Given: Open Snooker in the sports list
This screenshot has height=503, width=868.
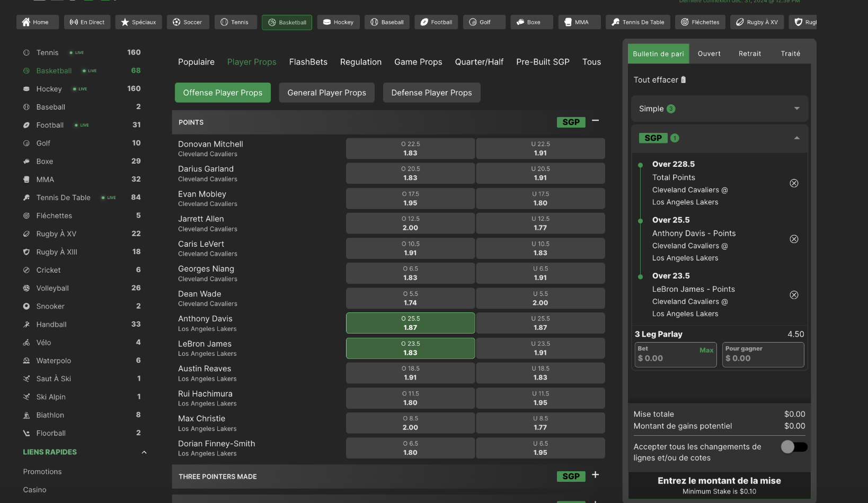Looking at the screenshot, I should coord(50,306).
